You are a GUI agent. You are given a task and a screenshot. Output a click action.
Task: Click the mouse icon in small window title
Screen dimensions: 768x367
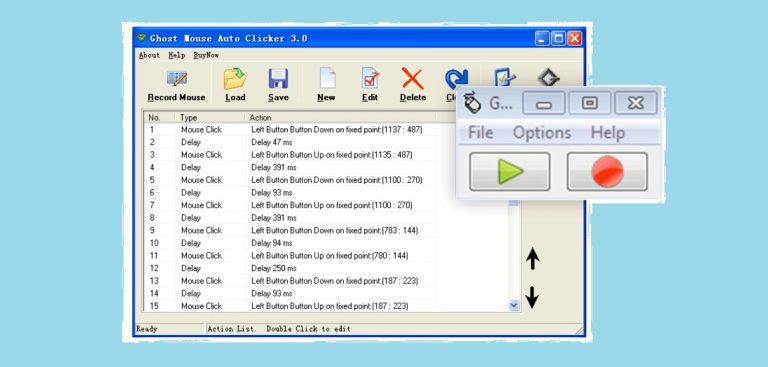tap(472, 102)
